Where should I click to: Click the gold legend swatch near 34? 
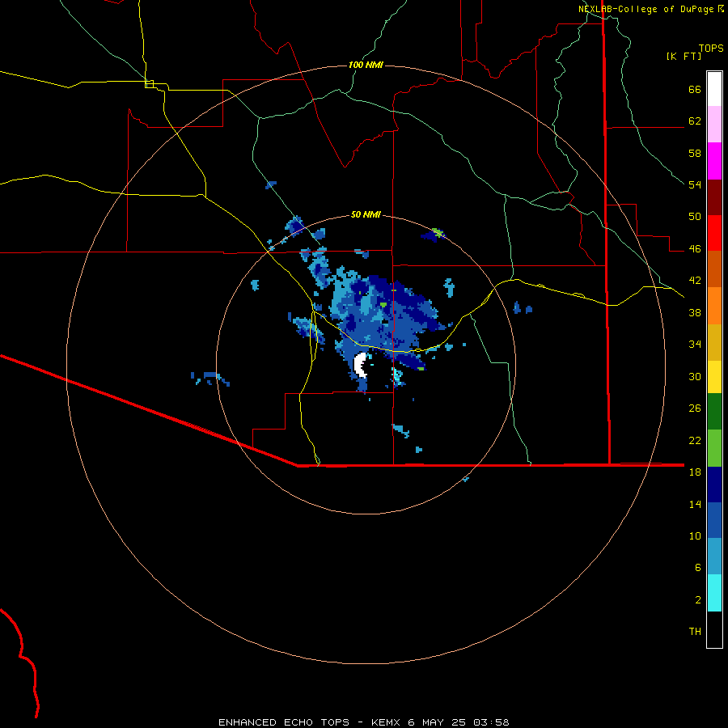tap(714, 342)
